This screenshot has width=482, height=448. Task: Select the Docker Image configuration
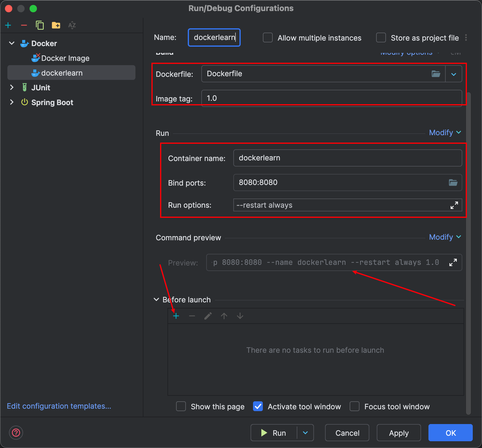click(72, 58)
